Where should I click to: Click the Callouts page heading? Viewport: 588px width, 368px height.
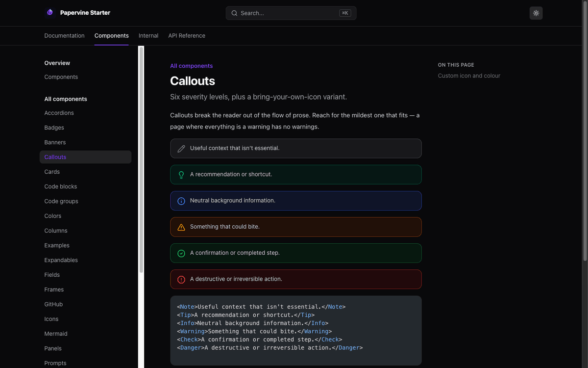tap(193, 81)
